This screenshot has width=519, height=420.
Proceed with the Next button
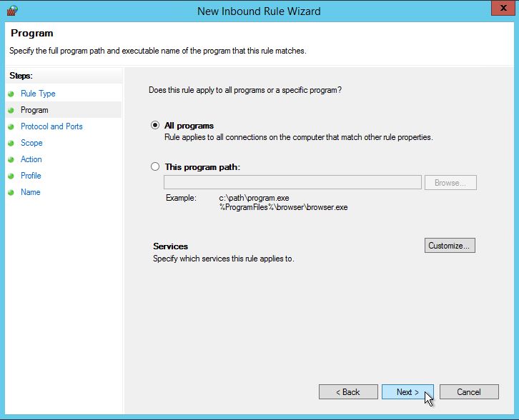pyautogui.click(x=407, y=392)
